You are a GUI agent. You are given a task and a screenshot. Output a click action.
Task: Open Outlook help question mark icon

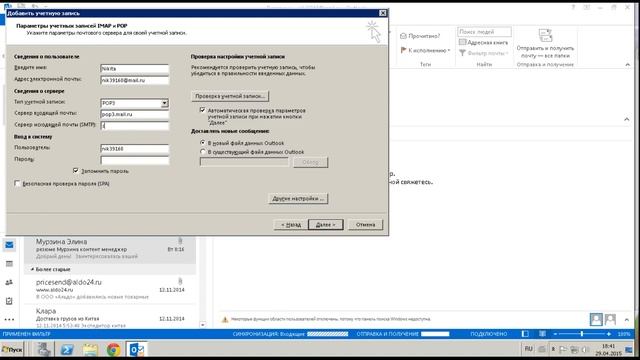coord(573,7)
